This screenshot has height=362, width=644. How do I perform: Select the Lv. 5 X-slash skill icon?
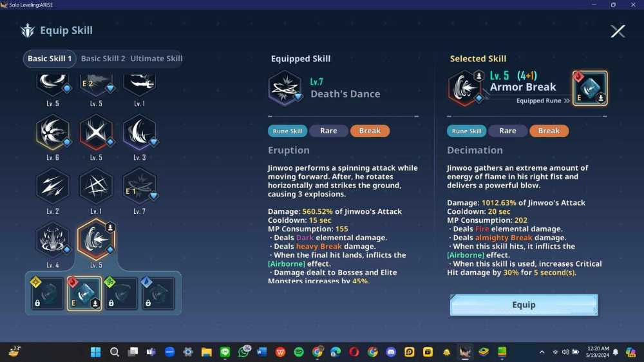pyautogui.click(x=96, y=132)
